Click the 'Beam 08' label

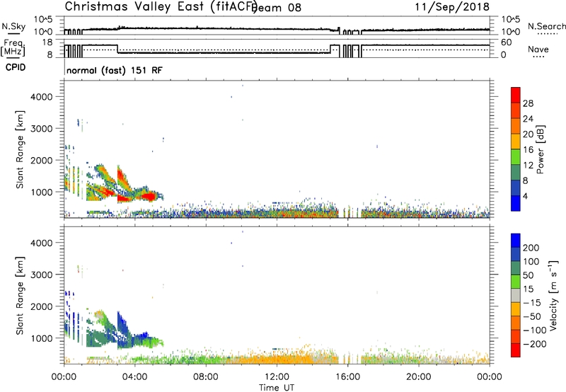(277, 7)
